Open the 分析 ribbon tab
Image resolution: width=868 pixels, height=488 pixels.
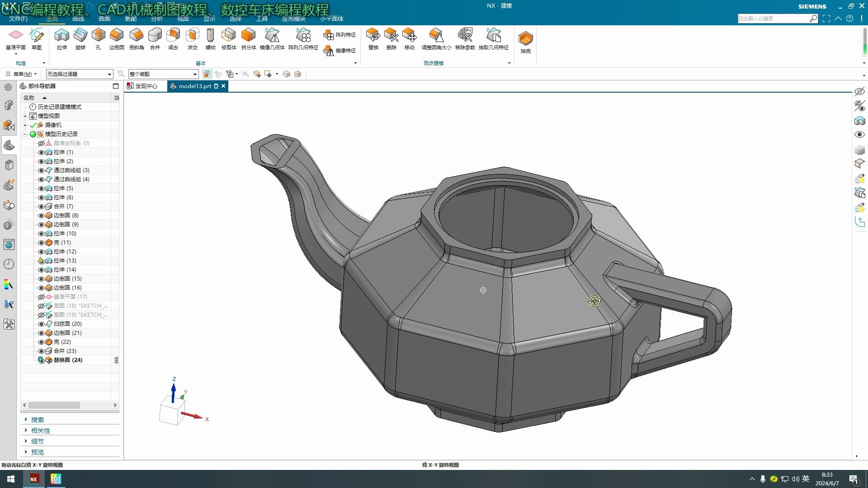[x=156, y=19]
